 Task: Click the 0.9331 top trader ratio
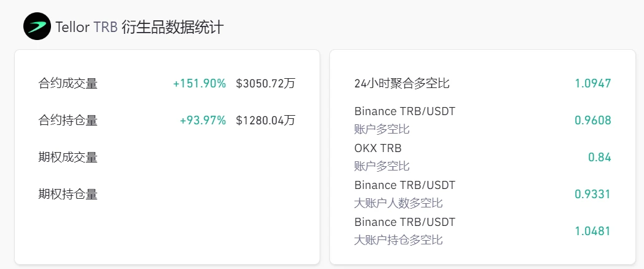point(593,194)
